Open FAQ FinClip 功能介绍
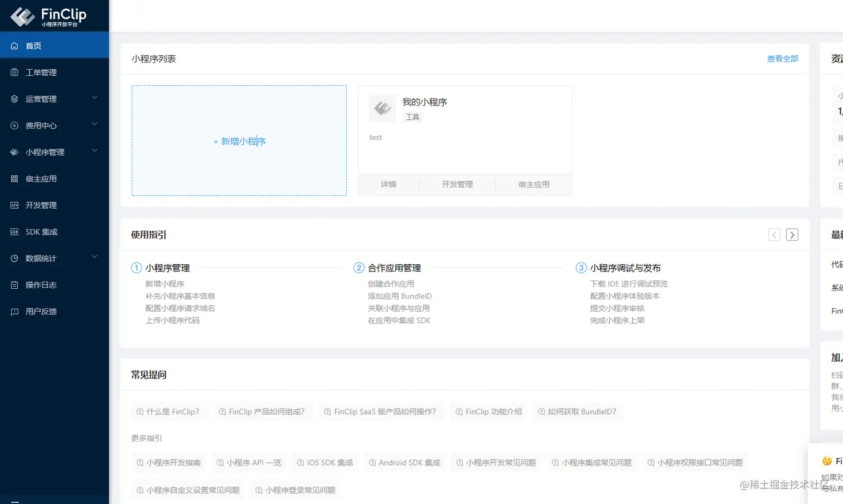The height and width of the screenshot is (504, 843). [488, 412]
